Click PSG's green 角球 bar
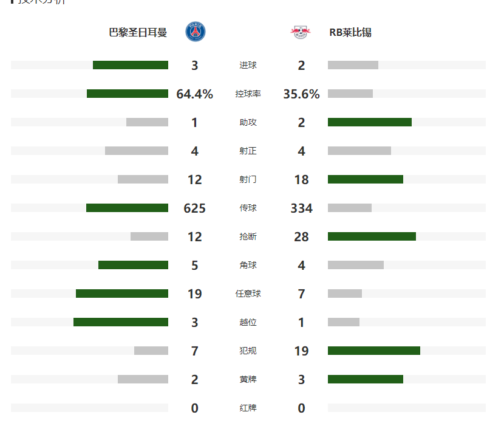 click(133, 265)
